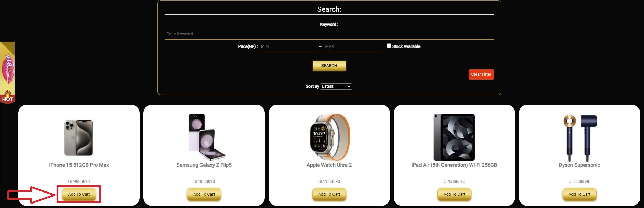
Task: Enable the Stock Available checkbox
Action: coord(389,45)
